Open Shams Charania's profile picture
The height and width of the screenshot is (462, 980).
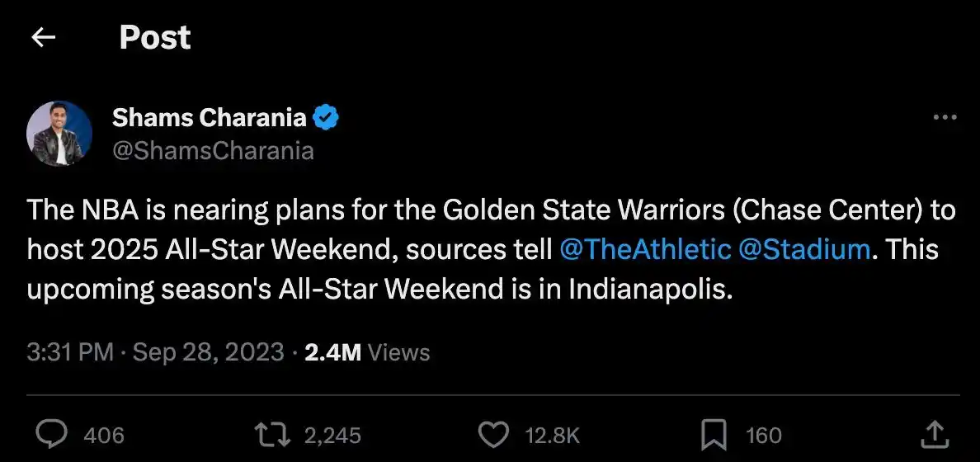[x=59, y=134]
